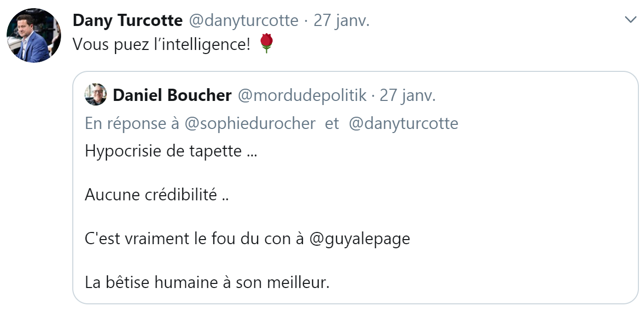This screenshot has height=313, width=644.
Task: Expand the tweet options chevron menu
Action: coord(630,20)
